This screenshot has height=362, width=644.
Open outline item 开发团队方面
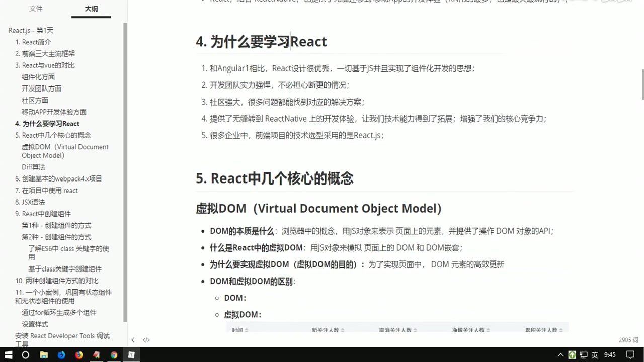(41, 88)
